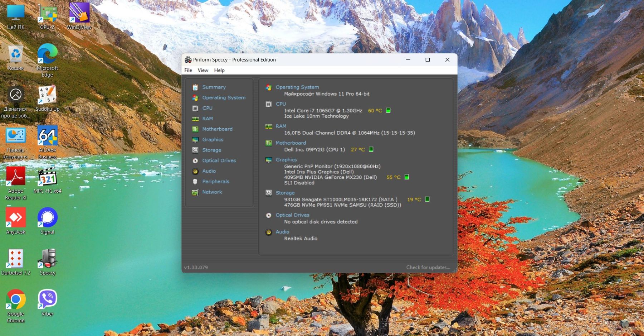Screen dimensions: 644x336
Task: Click the Speccy title bar app icon
Action: 188,59
